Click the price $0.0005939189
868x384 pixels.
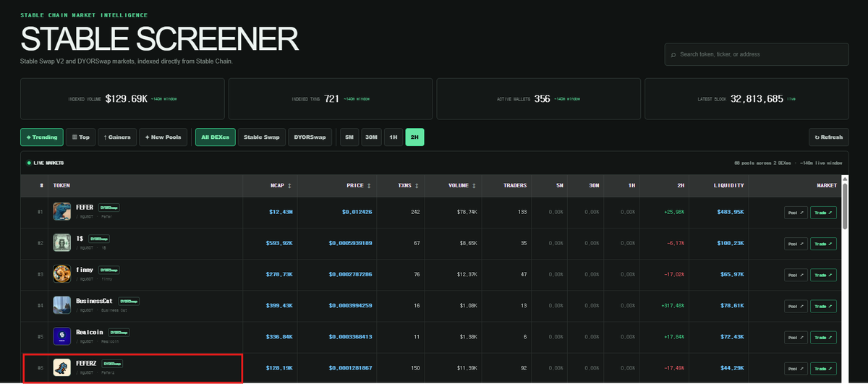[351, 244]
